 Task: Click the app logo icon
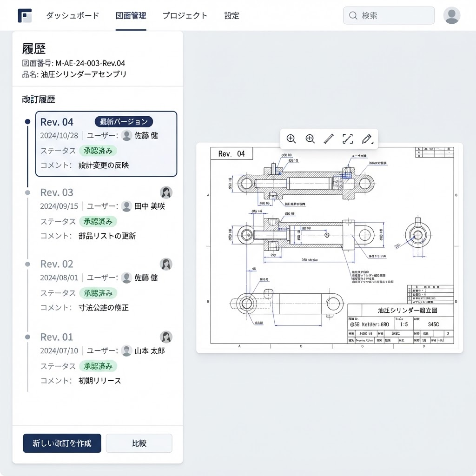pos(25,15)
